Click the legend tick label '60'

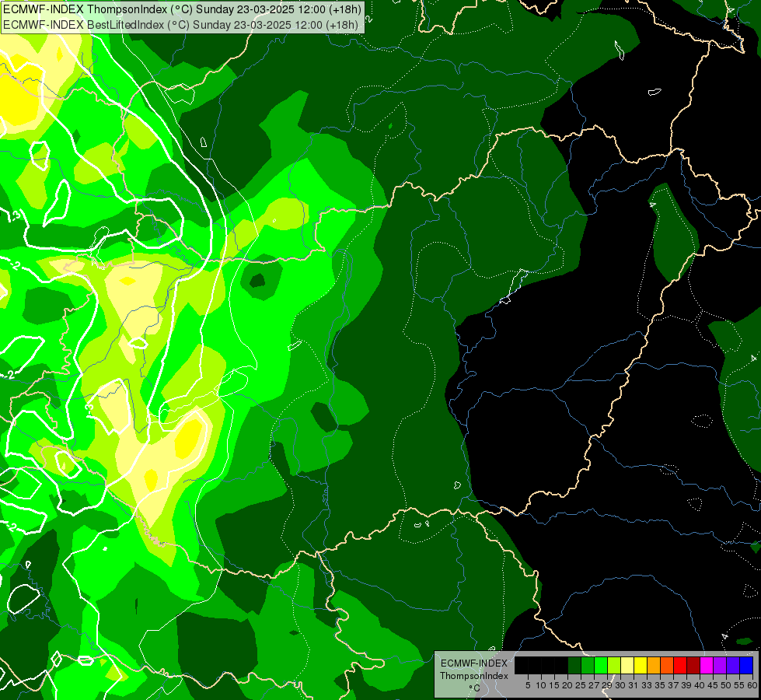[x=752, y=685]
